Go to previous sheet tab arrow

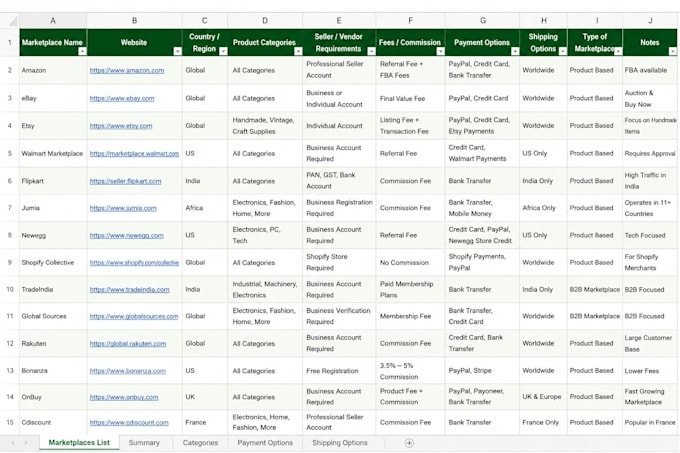[x=13, y=443]
